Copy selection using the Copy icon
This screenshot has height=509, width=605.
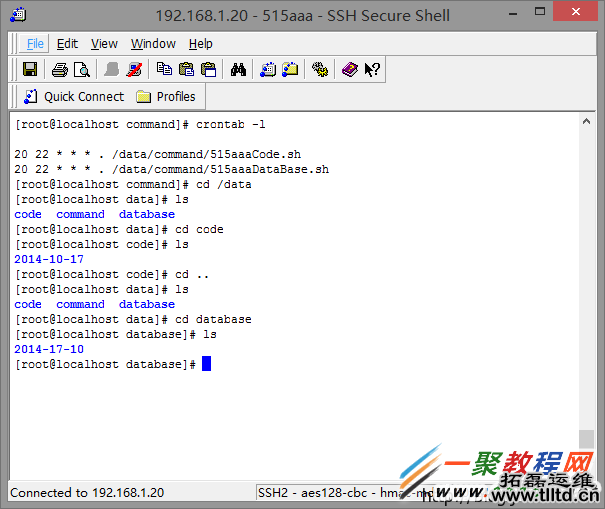[164, 69]
